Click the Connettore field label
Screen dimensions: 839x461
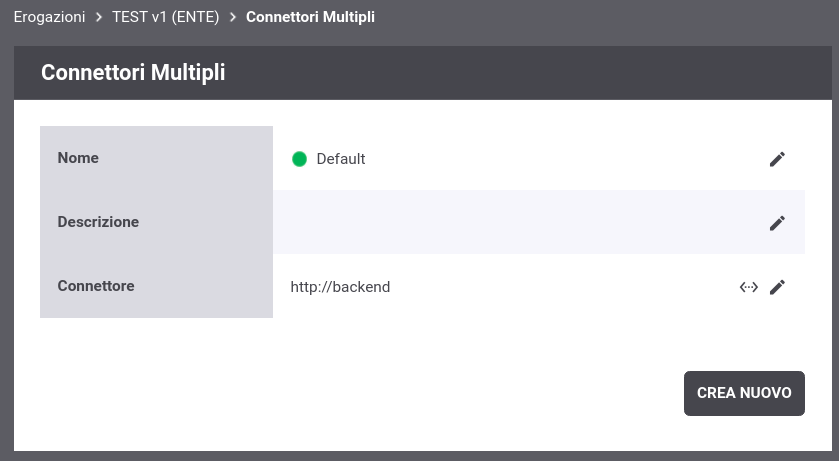point(96,286)
